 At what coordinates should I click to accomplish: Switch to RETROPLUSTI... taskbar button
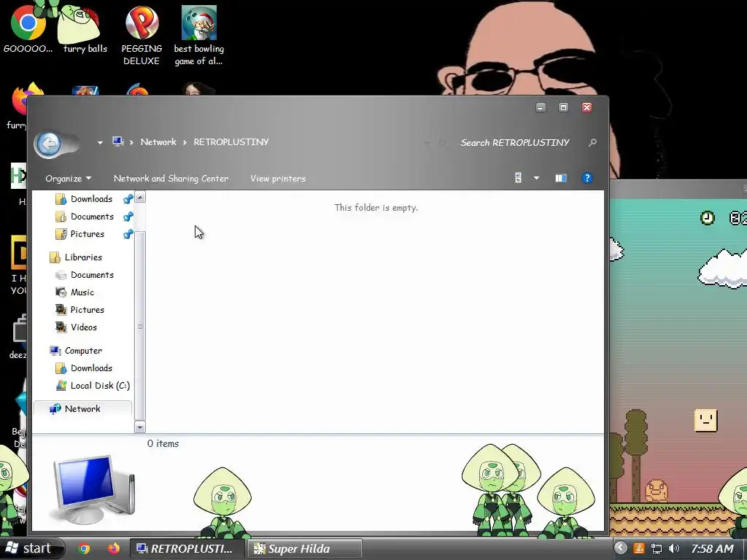pos(187,548)
